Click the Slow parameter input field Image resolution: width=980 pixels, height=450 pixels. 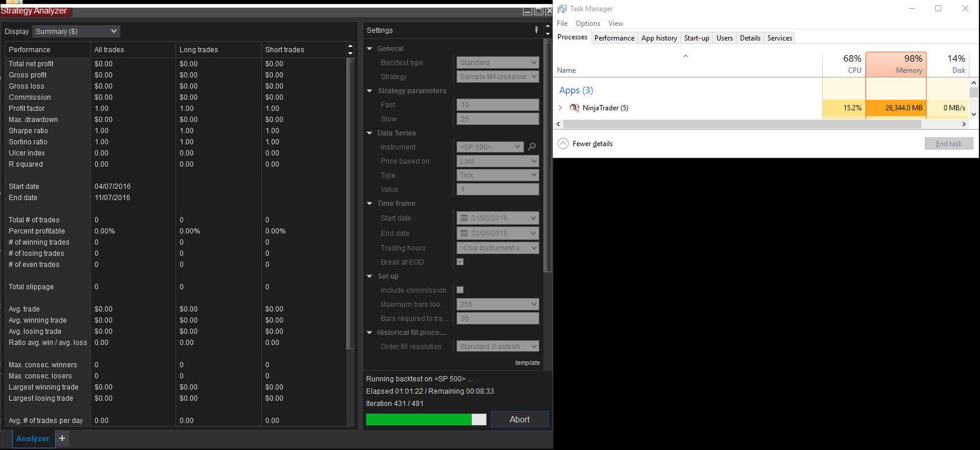(x=498, y=119)
